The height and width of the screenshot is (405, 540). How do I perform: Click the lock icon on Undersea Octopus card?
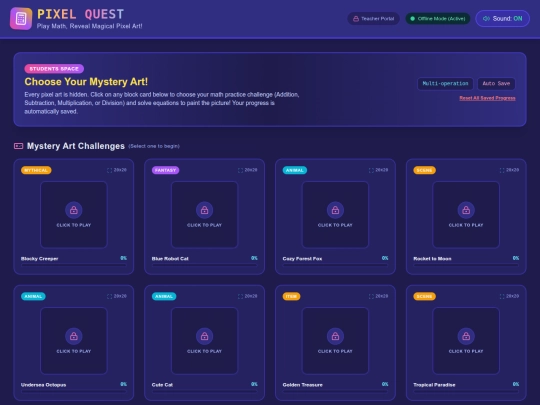pos(74,336)
